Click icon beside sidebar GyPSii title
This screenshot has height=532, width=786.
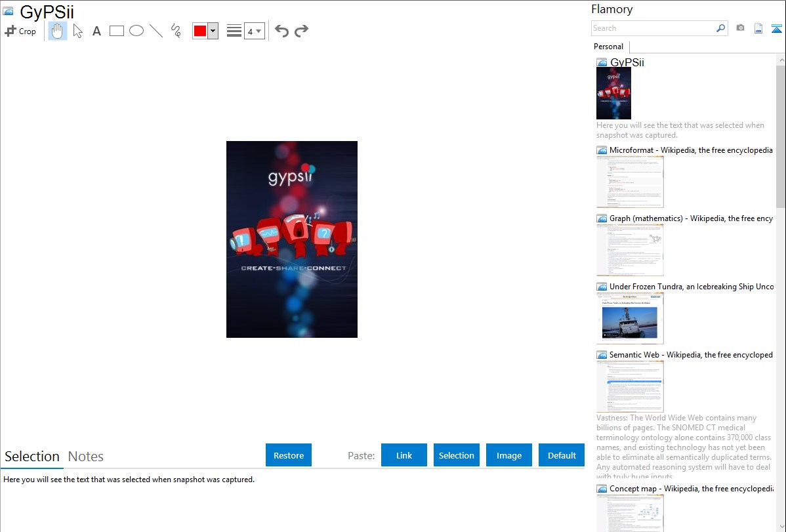(602, 62)
